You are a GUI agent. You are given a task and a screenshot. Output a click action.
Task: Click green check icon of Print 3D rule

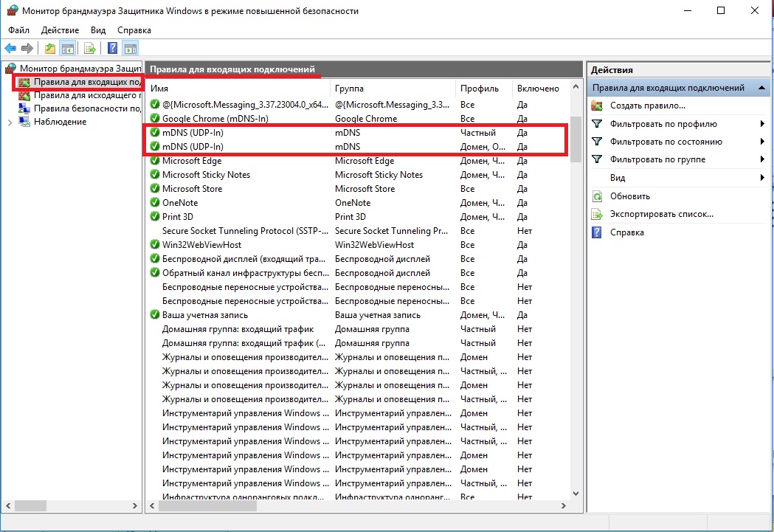tap(155, 217)
